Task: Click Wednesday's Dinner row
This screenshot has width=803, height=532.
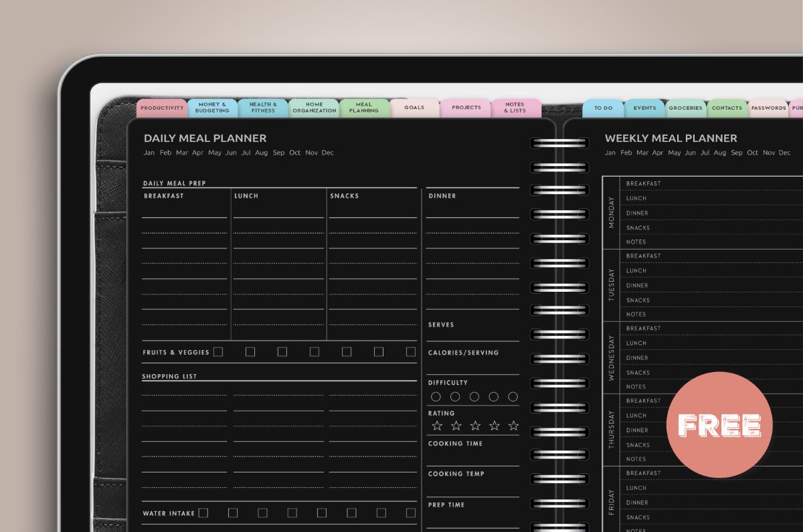Action: [x=712, y=357]
